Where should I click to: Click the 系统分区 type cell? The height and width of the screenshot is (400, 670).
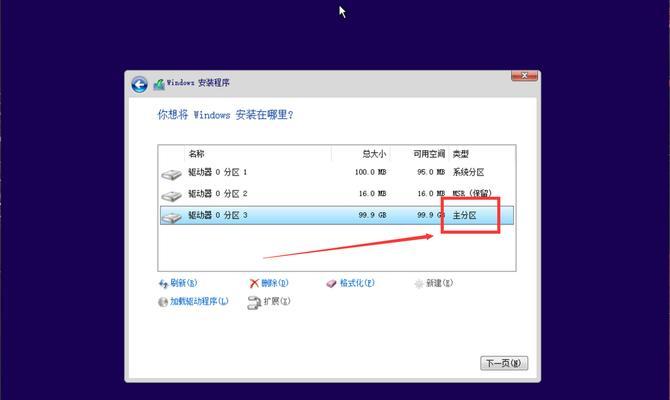point(468,172)
